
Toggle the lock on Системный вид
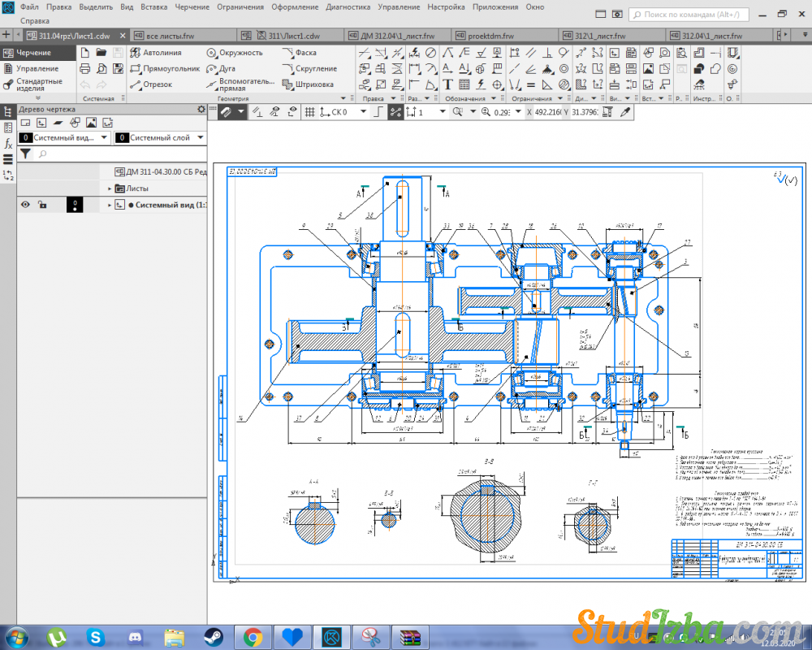tap(42, 206)
